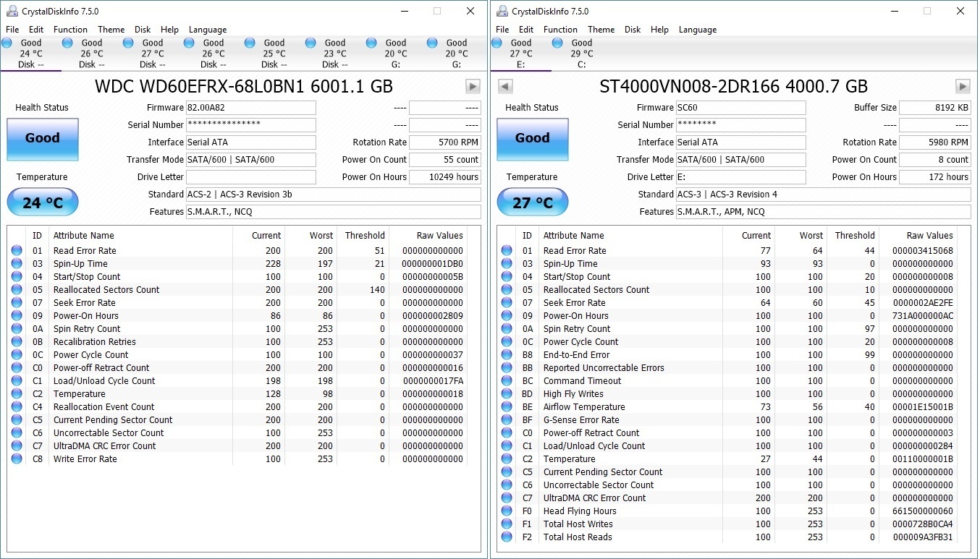This screenshot has height=559, width=980.
Task: Open Disk menu in right window
Action: (633, 30)
